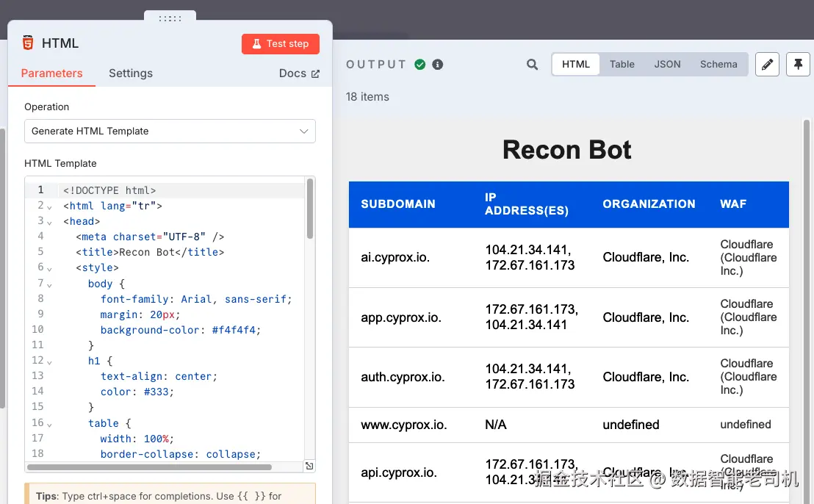Click the code editor horizontal scrollbar

(150, 467)
